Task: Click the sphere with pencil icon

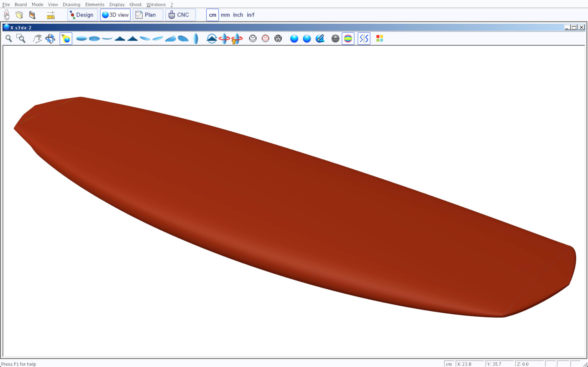Action: pyautogui.click(x=320, y=39)
